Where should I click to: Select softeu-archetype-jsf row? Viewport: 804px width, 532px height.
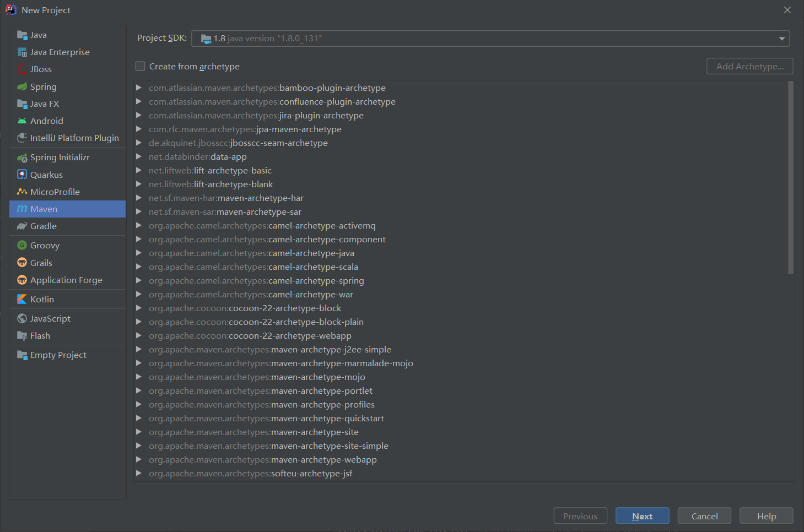tap(461, 473)
